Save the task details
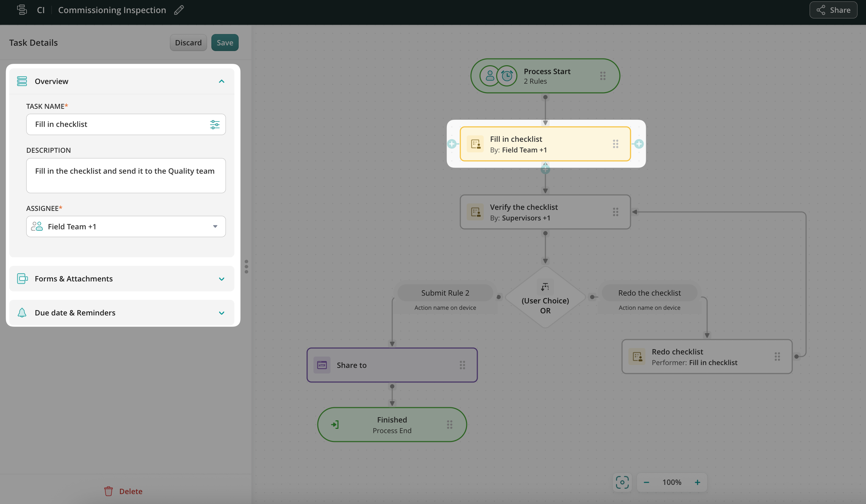Screen dimensions: 866x504 pos(224,43)
